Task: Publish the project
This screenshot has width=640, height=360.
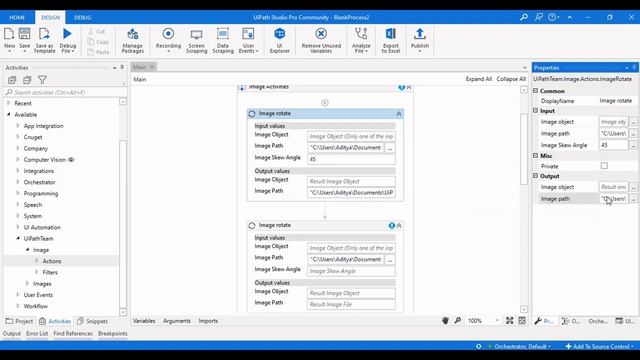Action: (420, 40)
